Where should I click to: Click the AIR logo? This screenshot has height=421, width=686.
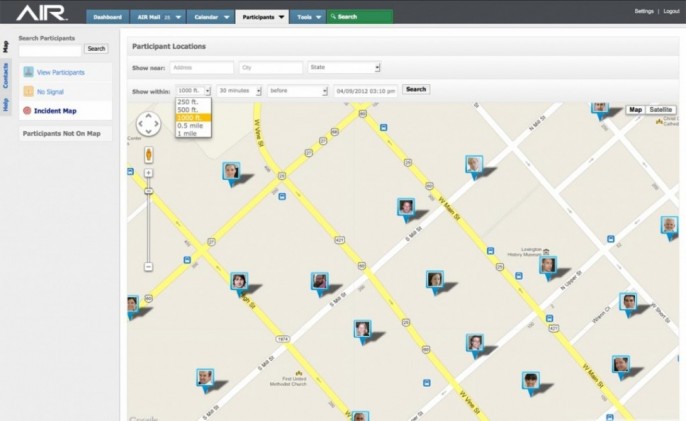41,13
